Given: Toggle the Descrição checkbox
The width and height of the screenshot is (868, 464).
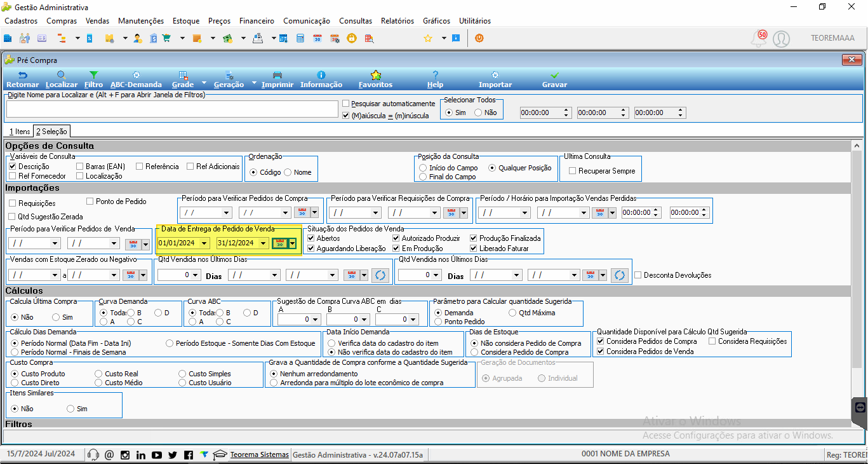Looking at the screenshot, I should [x=13, y=167].
